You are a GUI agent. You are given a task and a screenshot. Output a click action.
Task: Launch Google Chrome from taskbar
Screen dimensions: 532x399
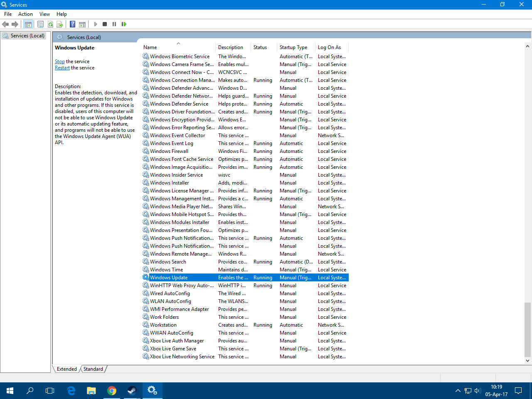[112, 391]
